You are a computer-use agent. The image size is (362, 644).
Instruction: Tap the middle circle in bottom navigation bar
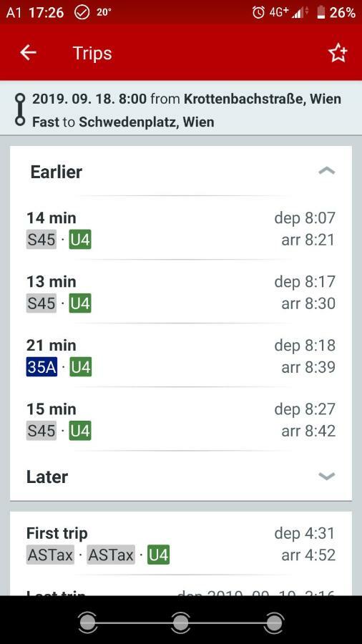180,623
